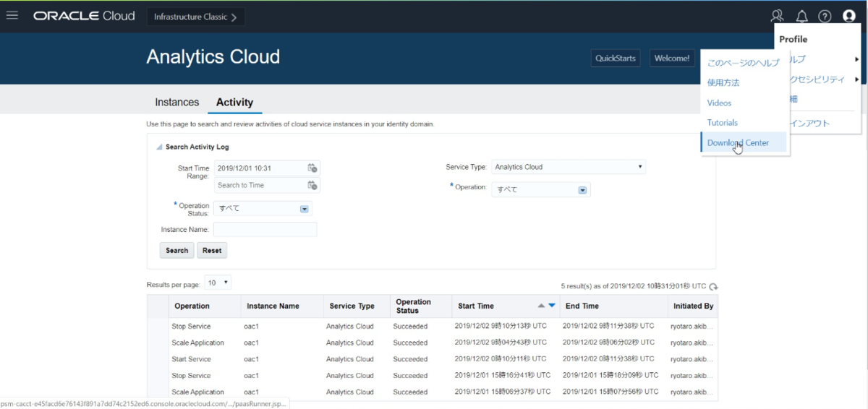Expand the Operation combo box
Image resolution: width=868 pixels, height=409 pixels.
click(582, 190)
